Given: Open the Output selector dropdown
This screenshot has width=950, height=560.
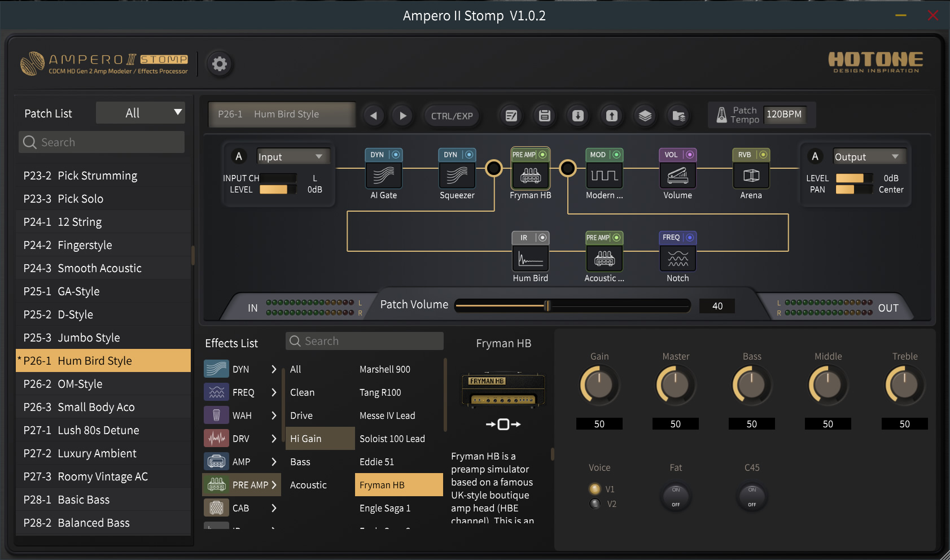Looking at the screenshot, I should click(869, 156).
